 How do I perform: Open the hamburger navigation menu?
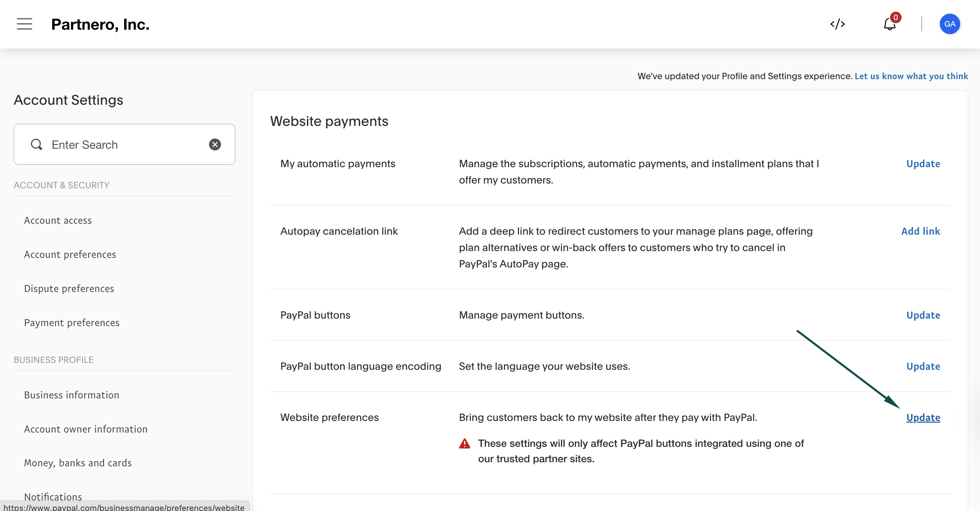[24, 24]
